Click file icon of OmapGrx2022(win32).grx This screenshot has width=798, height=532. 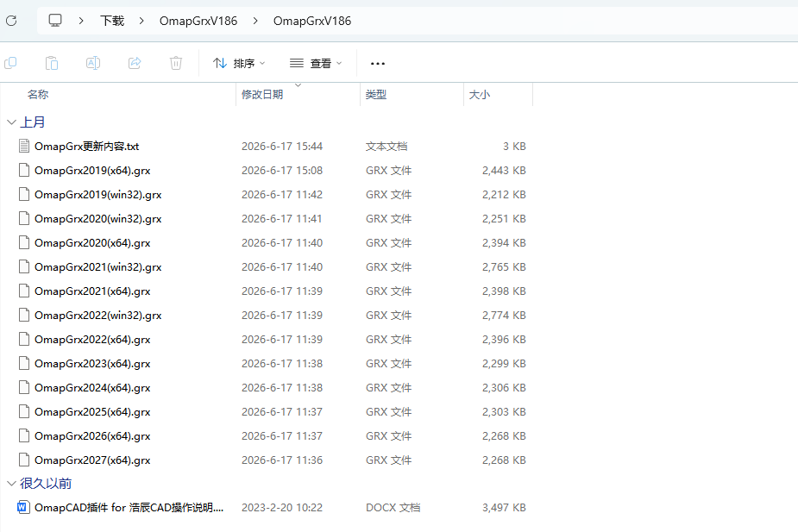[x=24, y=315]
